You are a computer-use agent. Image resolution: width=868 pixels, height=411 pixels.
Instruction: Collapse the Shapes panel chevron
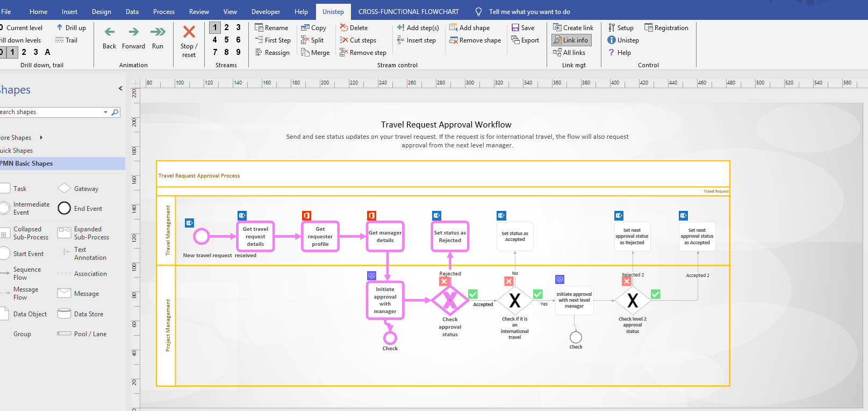(120, 89)
